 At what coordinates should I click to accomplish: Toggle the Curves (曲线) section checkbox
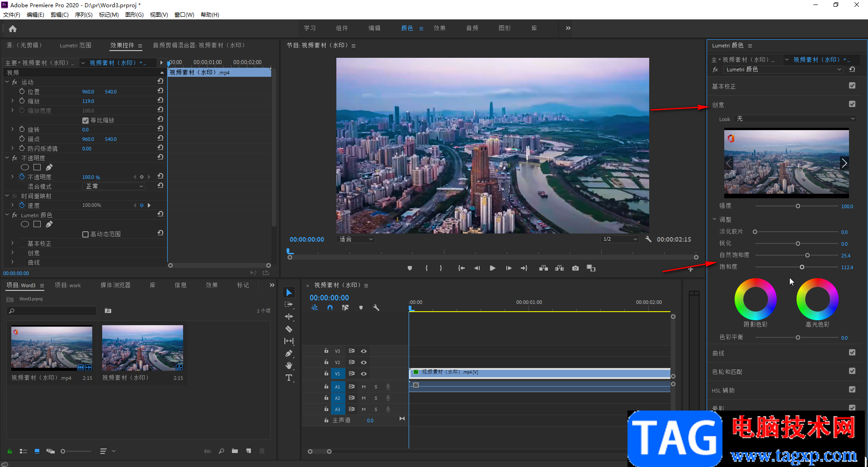tap(852, 353)
